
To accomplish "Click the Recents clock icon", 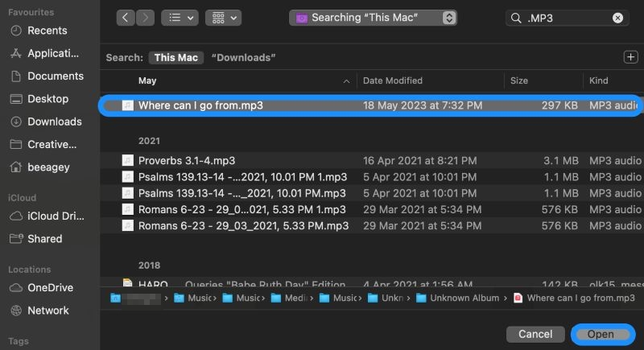I will (16, 31).
